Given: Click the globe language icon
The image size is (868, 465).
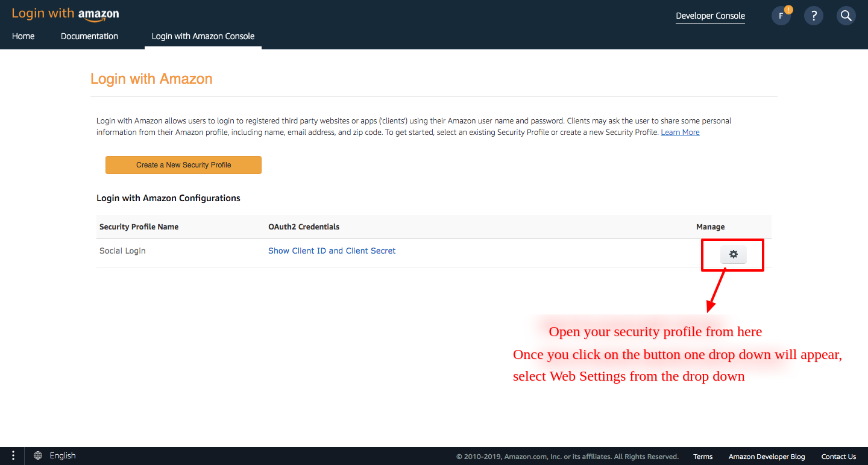Looking at the screenshot, I should tap(38, 456).
